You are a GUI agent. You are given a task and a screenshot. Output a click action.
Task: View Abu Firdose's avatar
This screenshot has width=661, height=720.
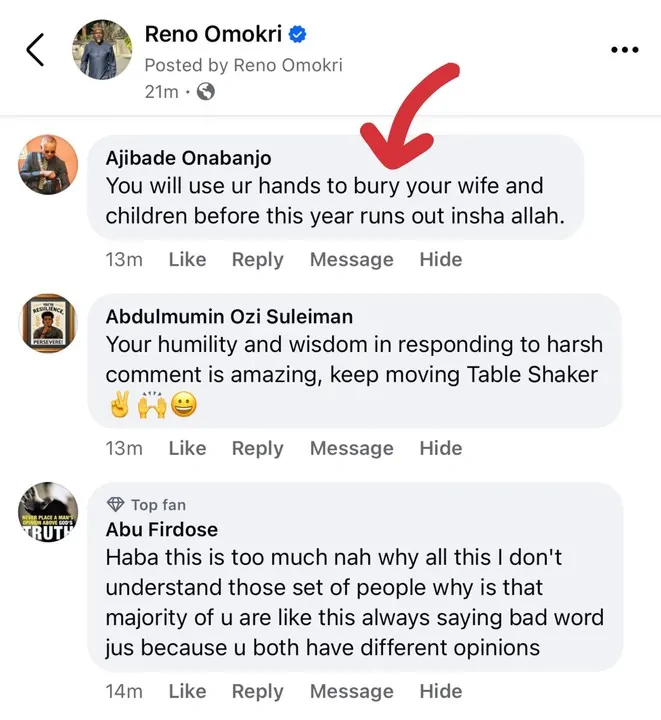coord(48,511)
